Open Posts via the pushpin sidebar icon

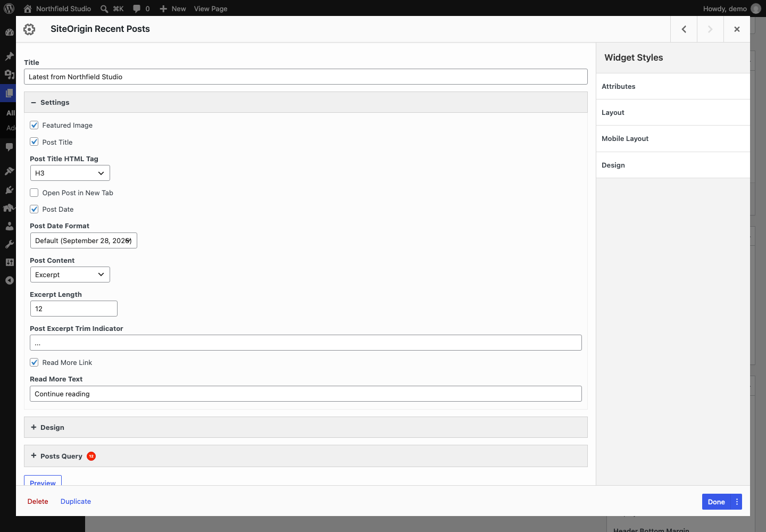coord(9,56)
